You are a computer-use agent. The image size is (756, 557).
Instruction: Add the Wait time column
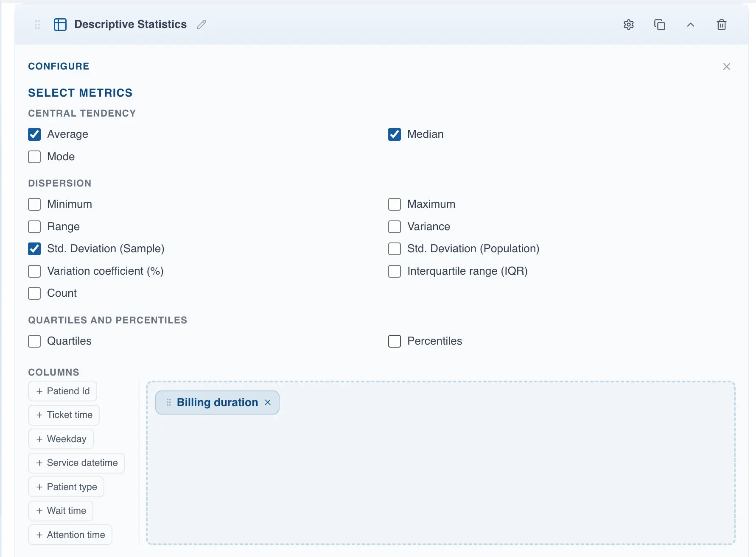click(60, 510)
